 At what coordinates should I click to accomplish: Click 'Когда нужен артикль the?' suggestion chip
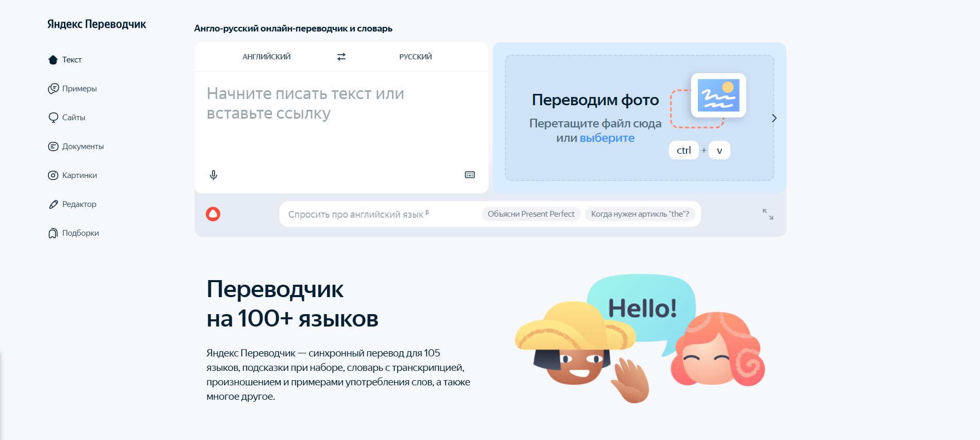point(640,214)
